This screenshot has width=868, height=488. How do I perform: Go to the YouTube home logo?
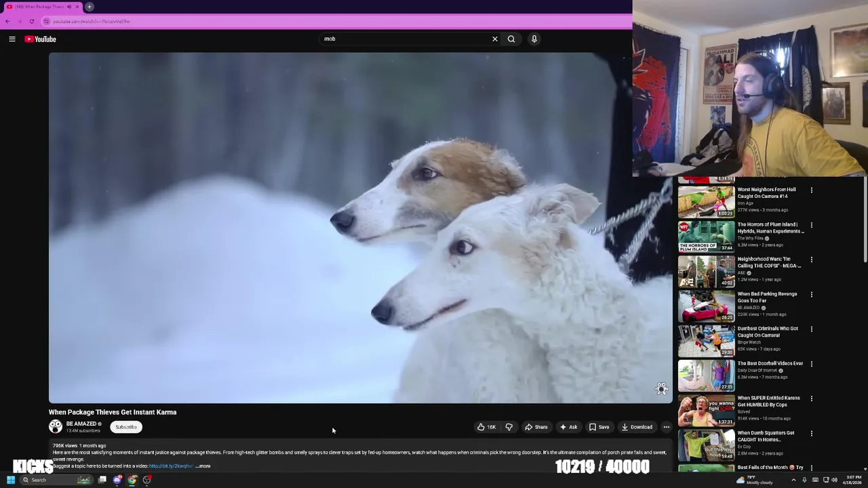(41, 39)
